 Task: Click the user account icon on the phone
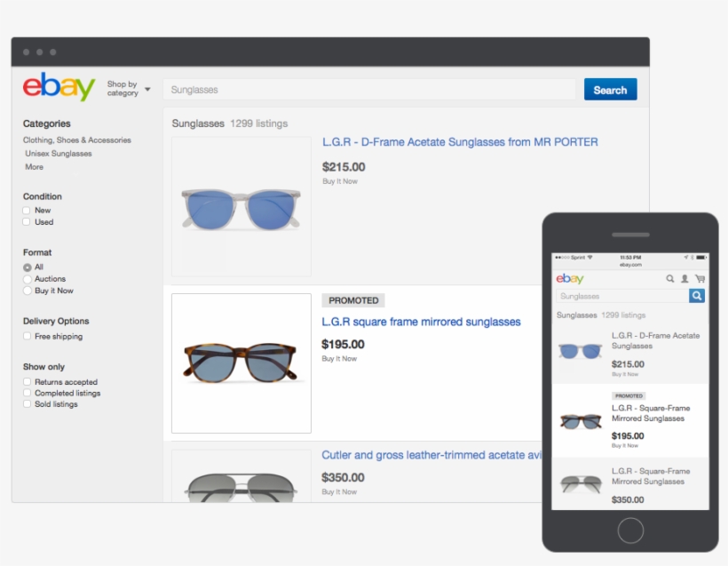coord(684,278)
